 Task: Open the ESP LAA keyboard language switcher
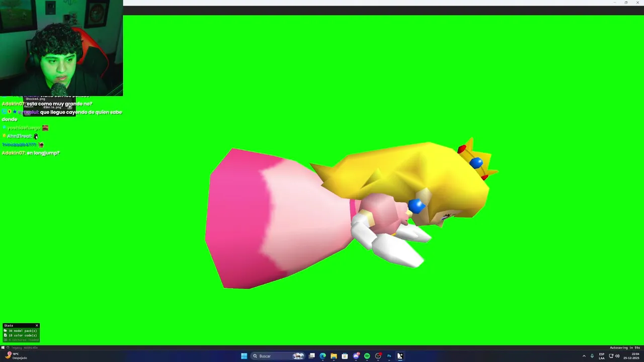pyautogui.click(x=602, y=356)
